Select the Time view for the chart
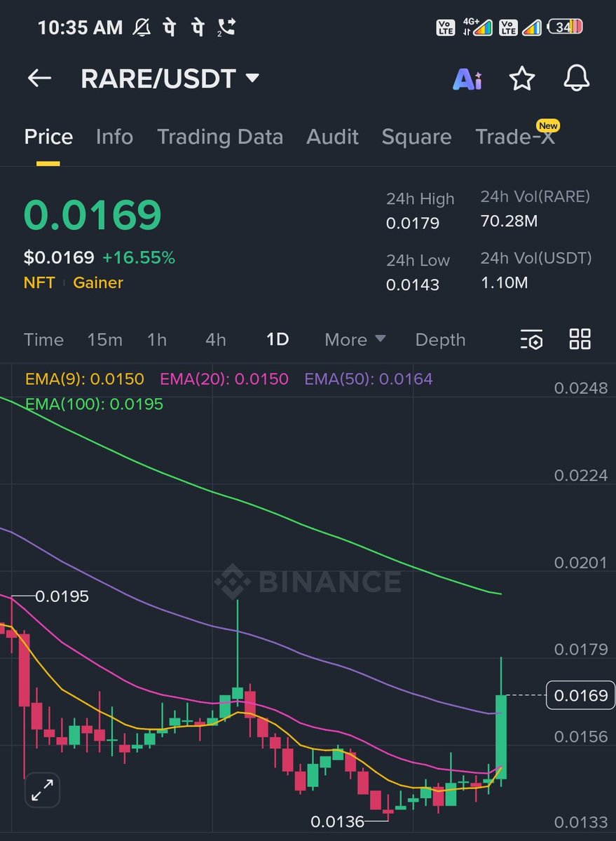616x841 pixels. [43, 339]
